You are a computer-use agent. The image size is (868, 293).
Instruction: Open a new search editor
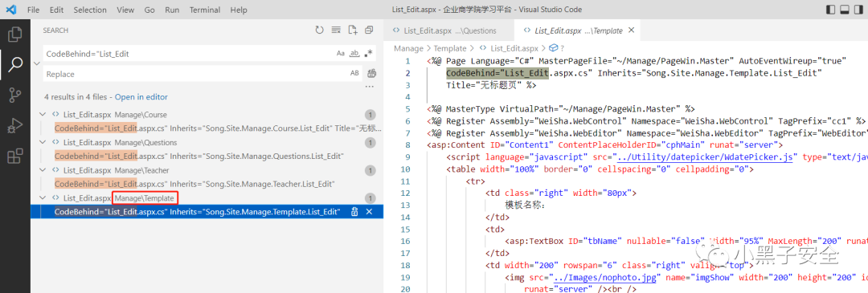tap(352, 30)
